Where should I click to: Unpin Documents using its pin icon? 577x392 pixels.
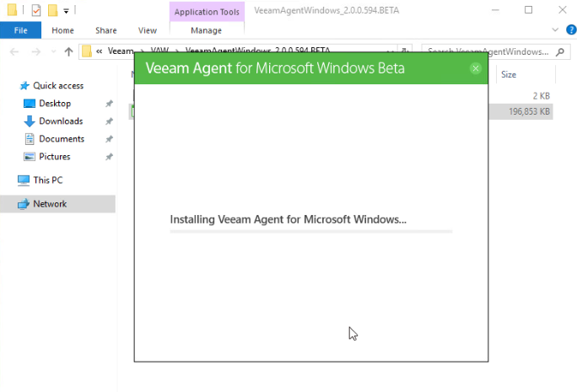coord(109,139)
